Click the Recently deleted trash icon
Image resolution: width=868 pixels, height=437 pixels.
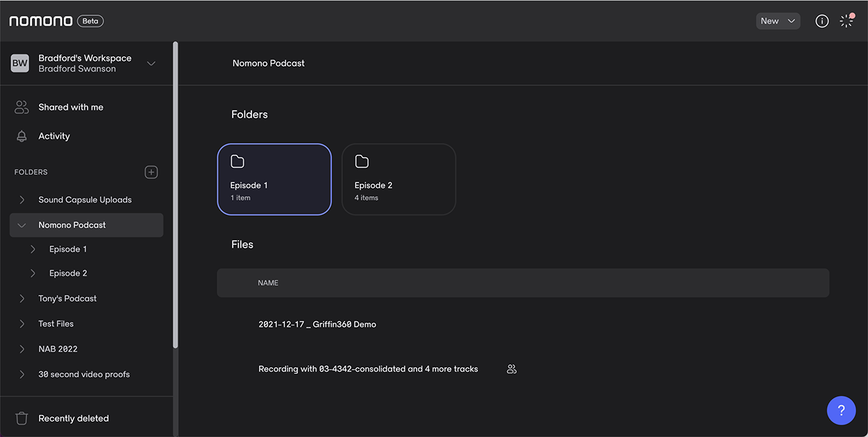click(22, 418)
